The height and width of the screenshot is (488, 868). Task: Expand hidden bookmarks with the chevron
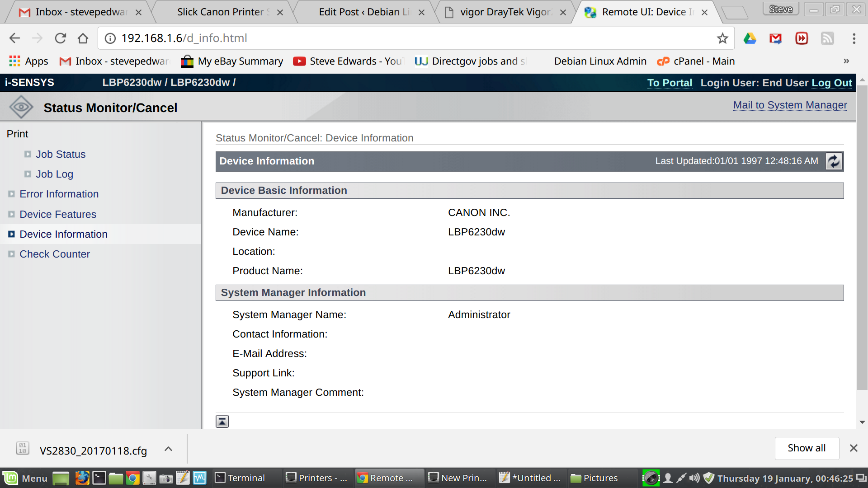[x=846, y=61]
